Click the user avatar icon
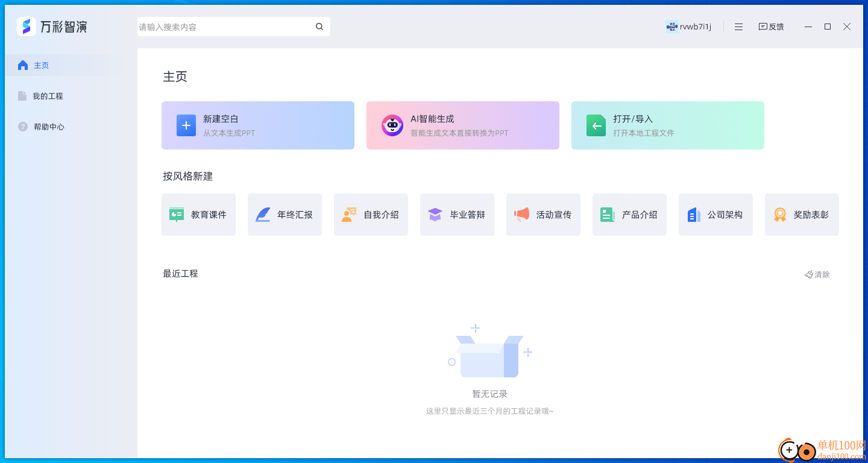This screenshot has width=868, height=463. (671, 27)
